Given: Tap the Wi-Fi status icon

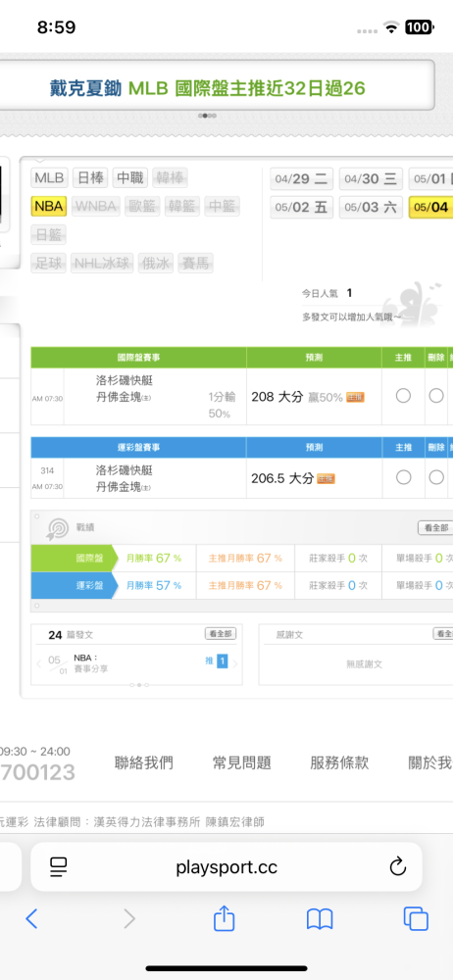Looking at the screenshot, I should (391, 27).
